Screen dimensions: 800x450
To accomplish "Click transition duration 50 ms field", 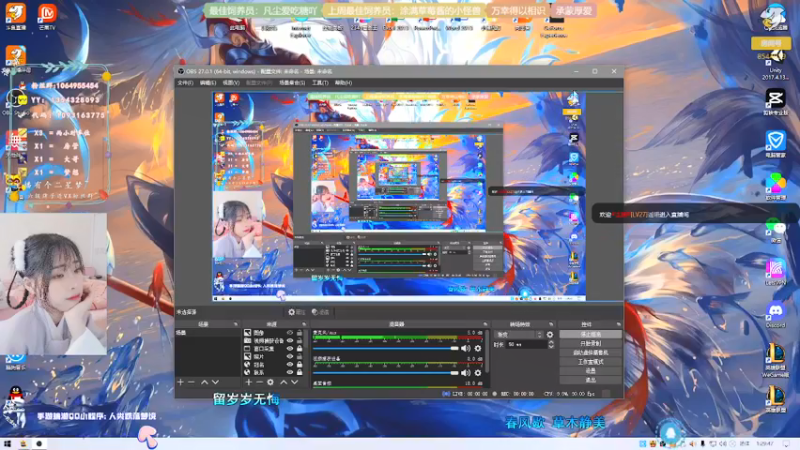I will (526, 345).
